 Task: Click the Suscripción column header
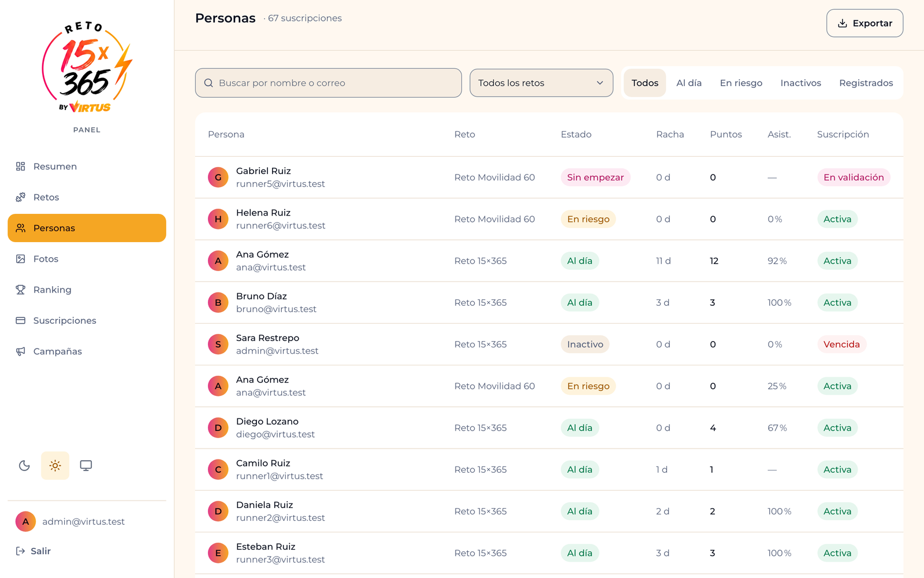point(843,135)
